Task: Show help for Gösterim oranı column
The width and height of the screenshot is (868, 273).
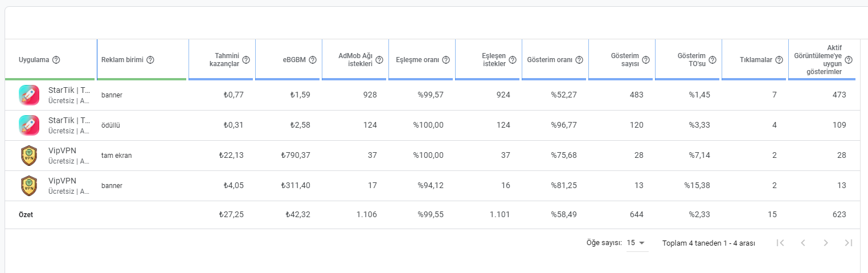Action: point(579,60)
